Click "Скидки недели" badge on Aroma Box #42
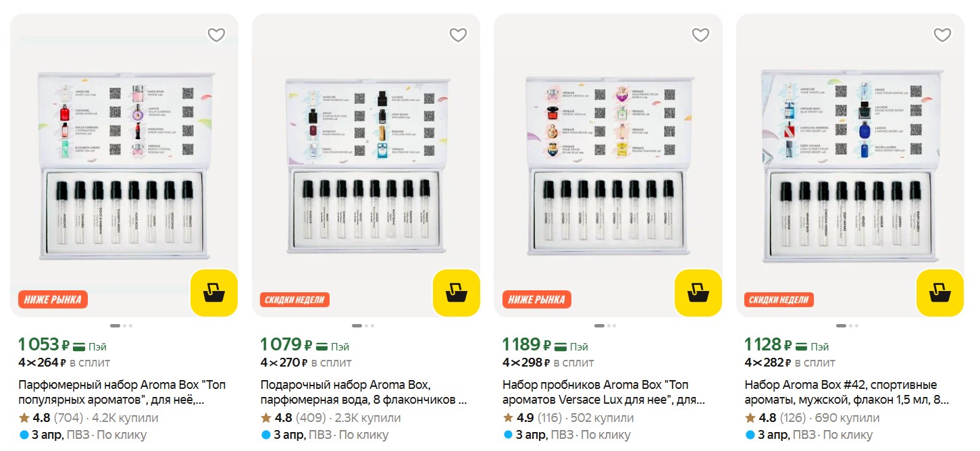The height and width of the screenshot is (451, 980). coord(779,300)
